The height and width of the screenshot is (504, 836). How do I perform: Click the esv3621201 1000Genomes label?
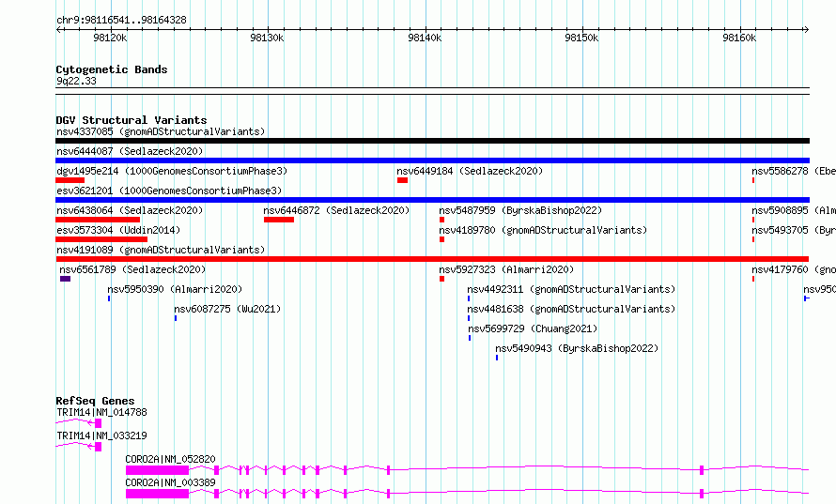point(169,191)
